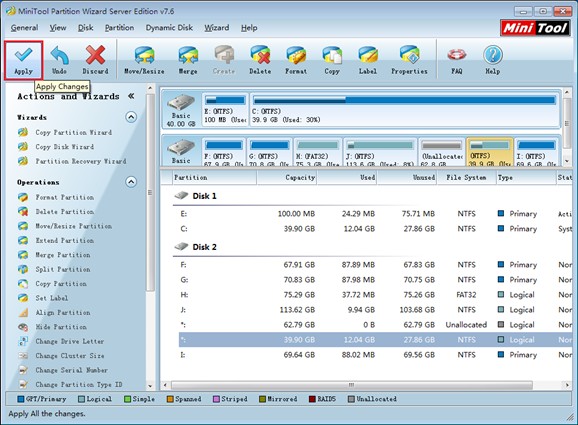Open the Dynamic Disk menu
This screenshot has width=578, height=425.
pos(169,28)
